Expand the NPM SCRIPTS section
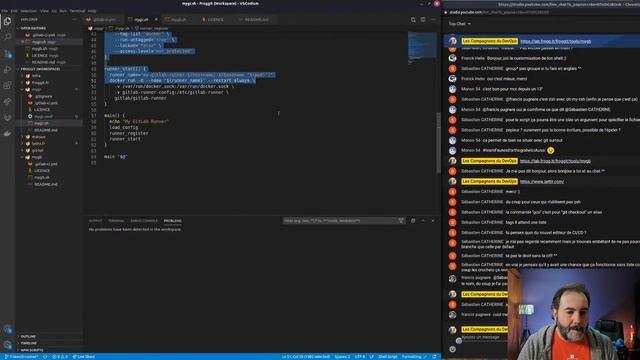 pyautogui.click(x=49, y=350)
